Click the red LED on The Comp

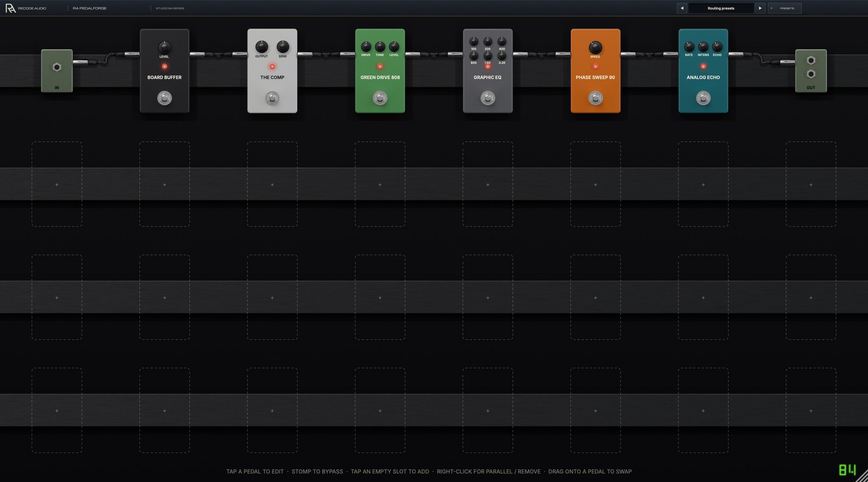[x=272, y=66]
